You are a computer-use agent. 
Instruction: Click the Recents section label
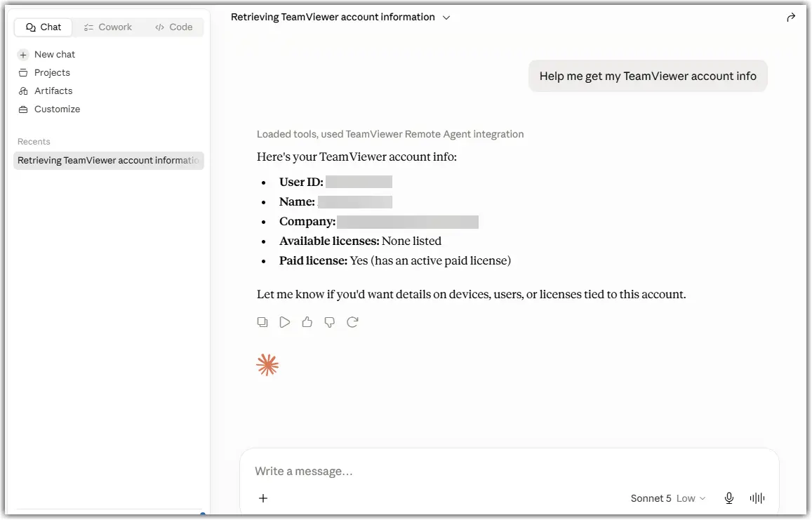(x=34, y=141)
